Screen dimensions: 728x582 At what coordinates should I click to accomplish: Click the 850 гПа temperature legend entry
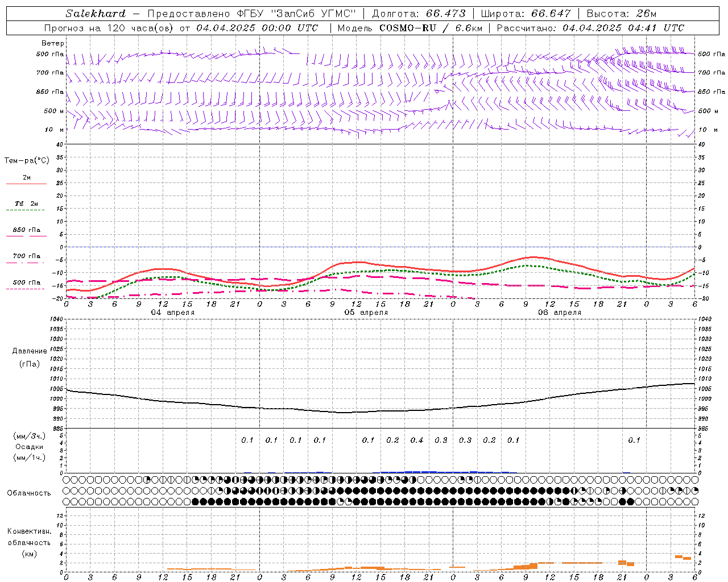[x=27, y=230]
